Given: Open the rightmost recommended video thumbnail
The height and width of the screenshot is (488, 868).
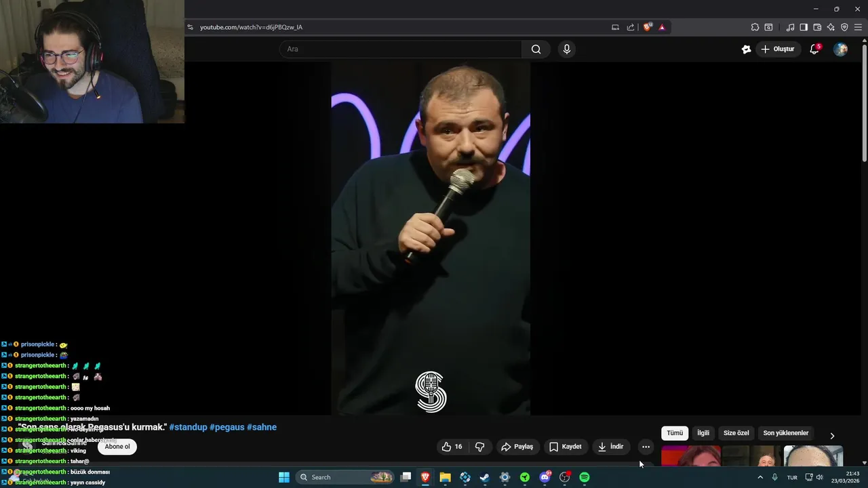Looking at the screenshot, I should [813, 456].
